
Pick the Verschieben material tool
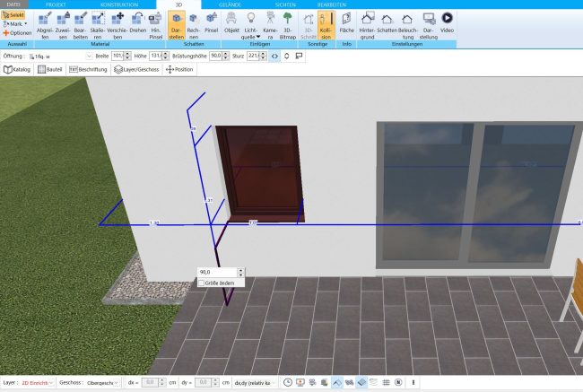[117, 25]
